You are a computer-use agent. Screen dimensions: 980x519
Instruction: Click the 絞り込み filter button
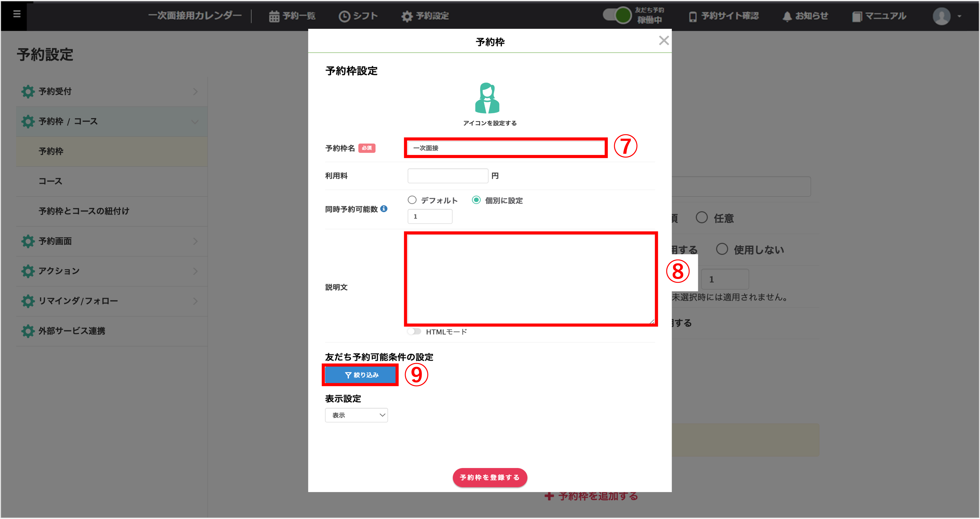pos(360,375)
